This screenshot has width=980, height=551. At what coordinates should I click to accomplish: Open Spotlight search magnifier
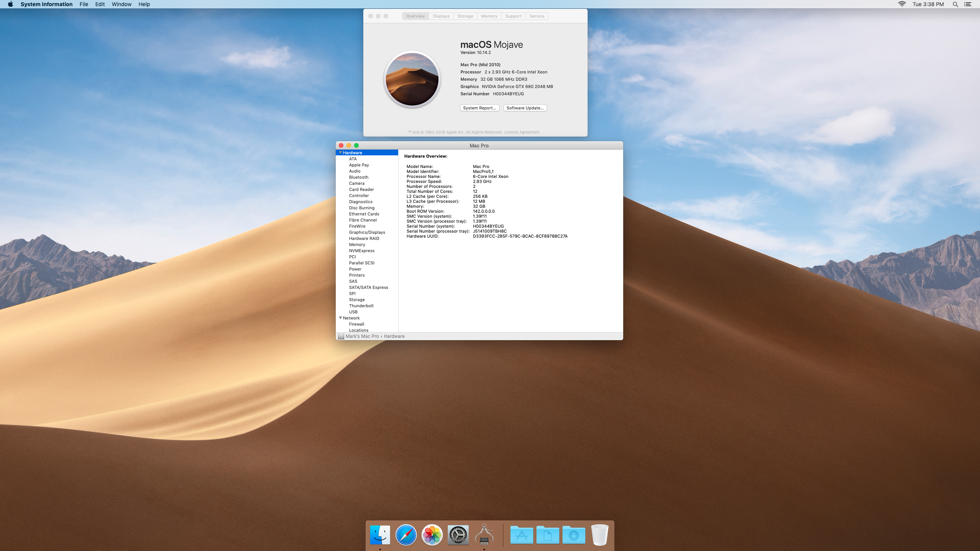(955, 4)
